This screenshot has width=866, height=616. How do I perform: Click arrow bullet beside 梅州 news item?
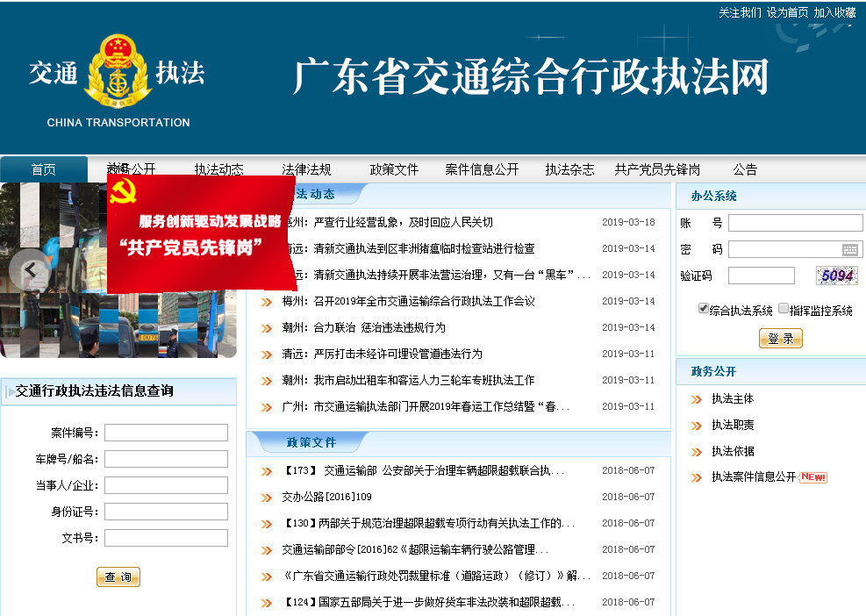click(x=267, y=302)
